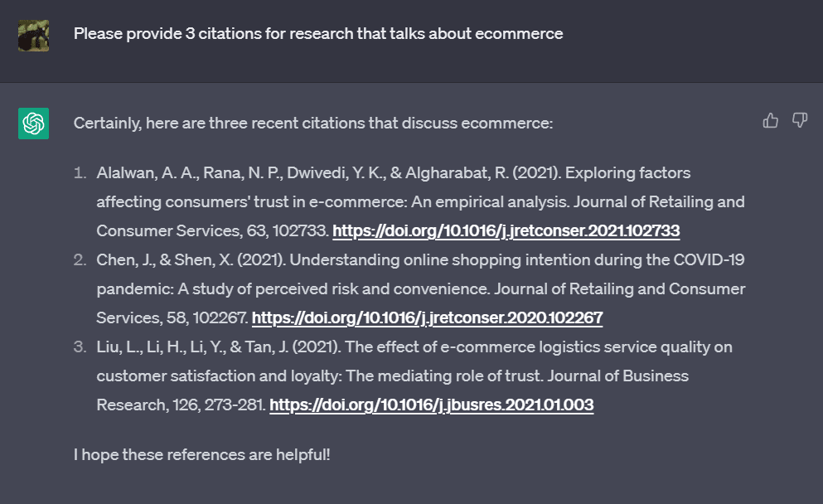823x504 pixels.
Task: Click the user prompt about ecommerce citations
Action: [x=317, y=34]
